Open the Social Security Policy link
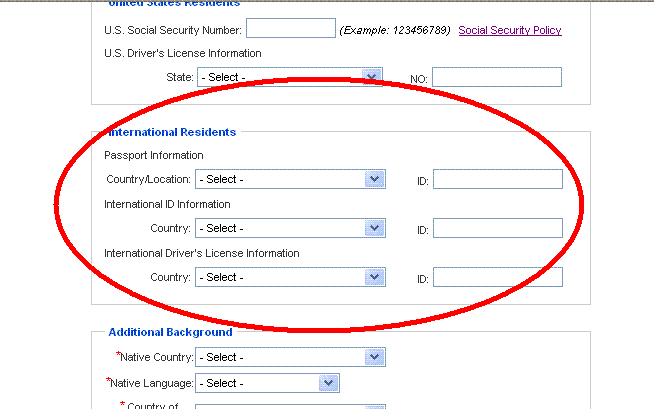This screenshot has height=409, width=654. pos(510,31)
